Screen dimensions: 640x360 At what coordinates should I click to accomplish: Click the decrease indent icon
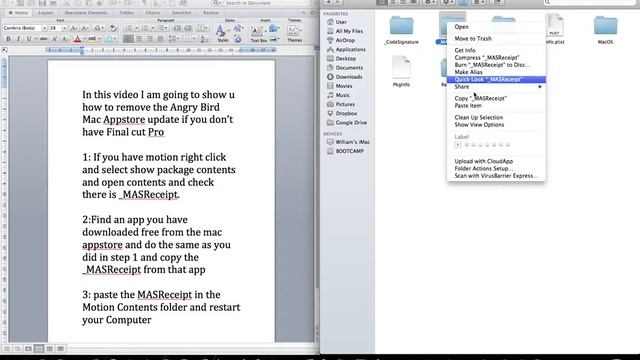[177, 28]
